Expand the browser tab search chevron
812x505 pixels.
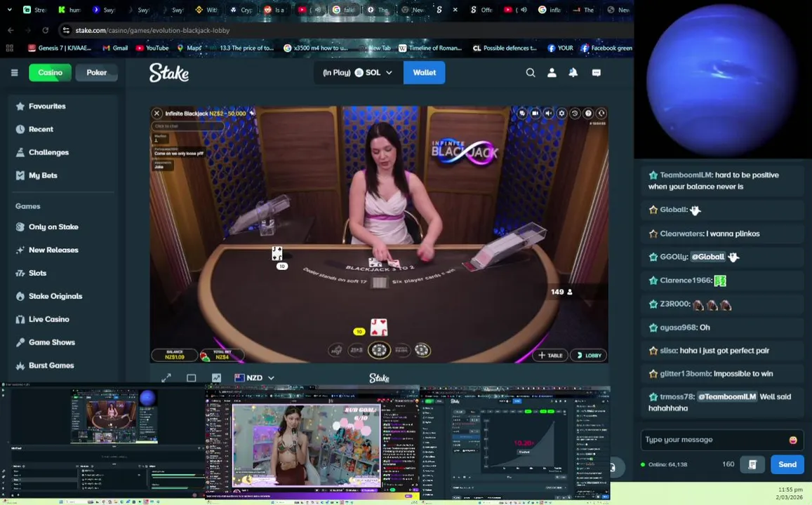(x=9, y=9)
